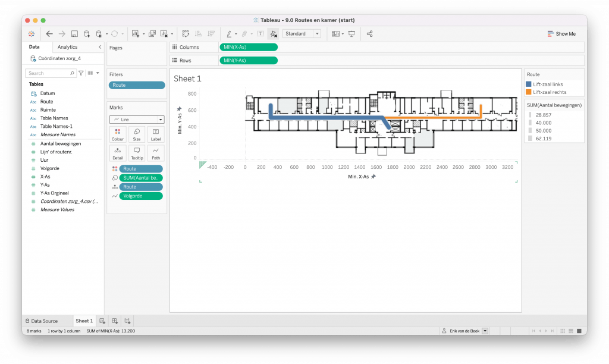Open the Size marks card
Image resolution: width=609 pixels, height=364 pixels.
pos(137,134)
